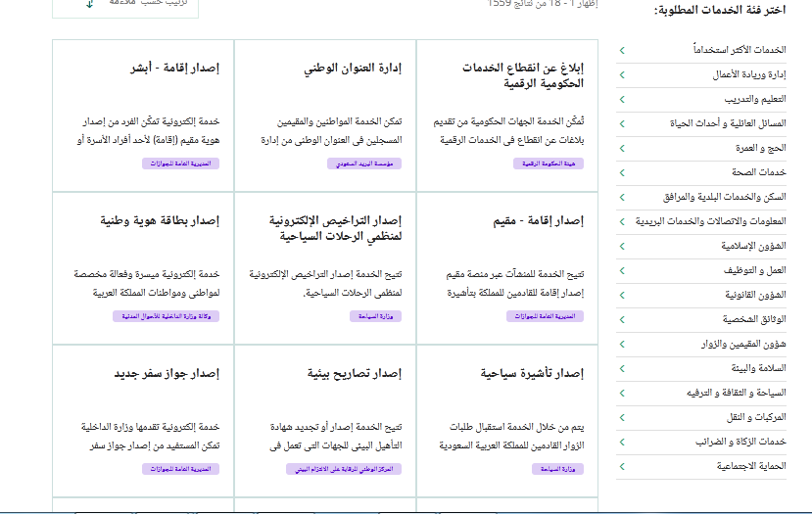The width and height of the screenshot is (812, 514).
Task: Click وزارة السياحة tag on تأشيرة سياحية card
Action: (557, 469)
